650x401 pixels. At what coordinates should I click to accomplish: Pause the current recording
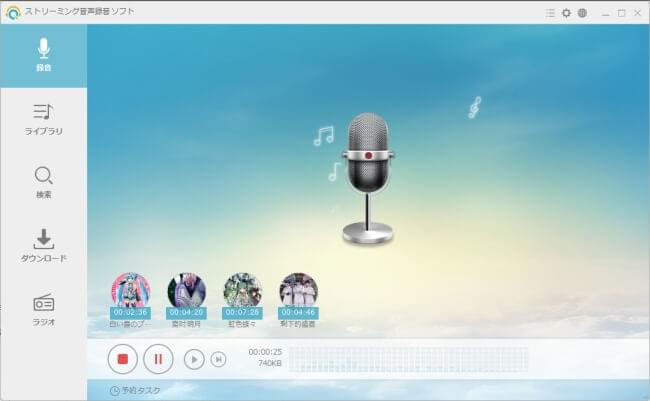[158, 358]
